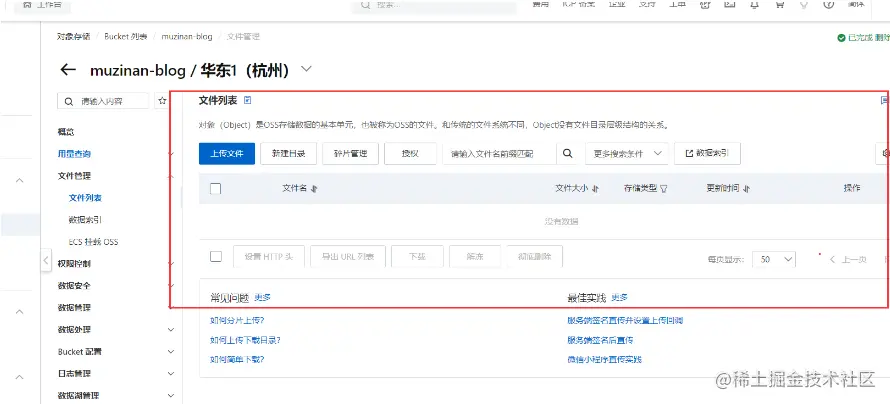Collapse the 文件管理 sidebar group
This screenshot has width=890, height=404.
(171, 176)
